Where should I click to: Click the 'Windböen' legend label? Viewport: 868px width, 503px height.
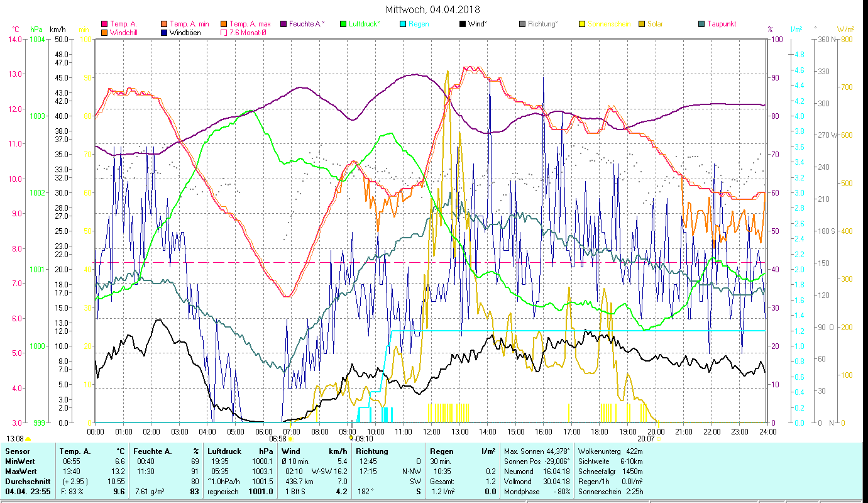185,32
